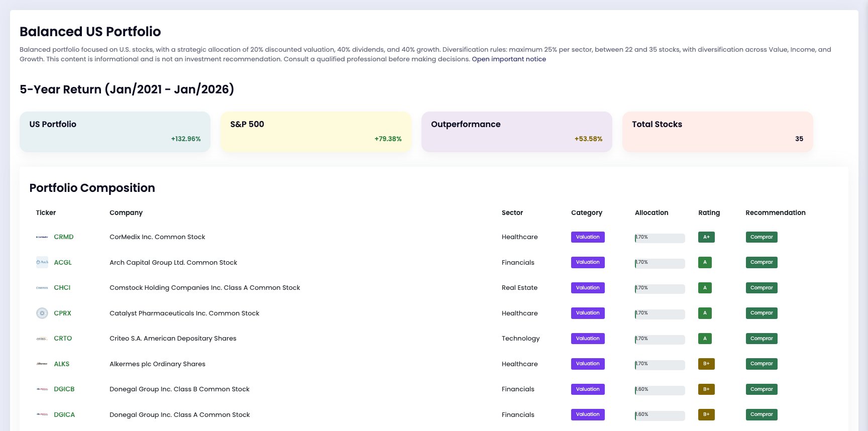Click Comprar button for Alkermes row
The width and height of the screenshot is (868, 431).
(x=762, y=364)
